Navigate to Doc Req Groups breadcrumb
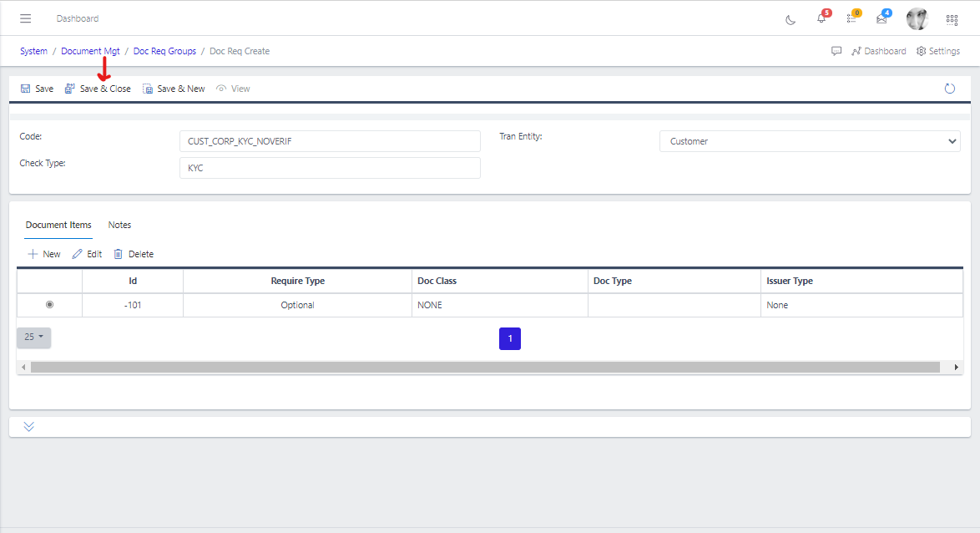Screen dimensions: 980x533 pos(164,51)
